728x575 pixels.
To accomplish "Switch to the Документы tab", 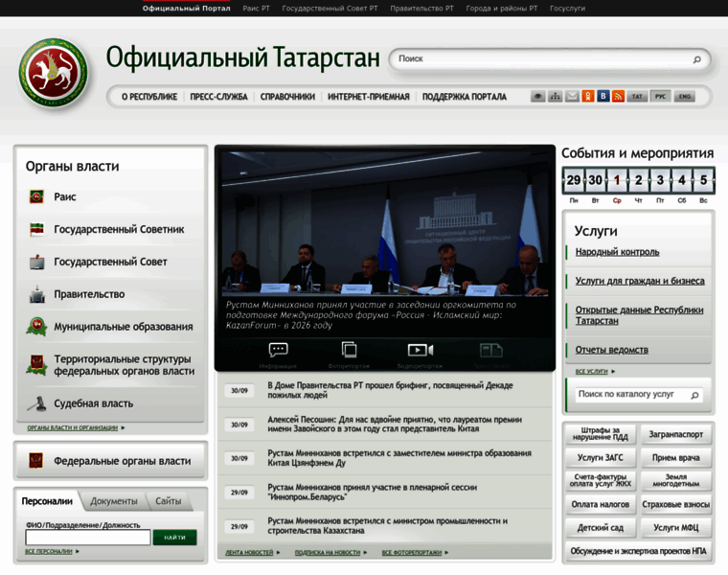I will click(114, 501).
